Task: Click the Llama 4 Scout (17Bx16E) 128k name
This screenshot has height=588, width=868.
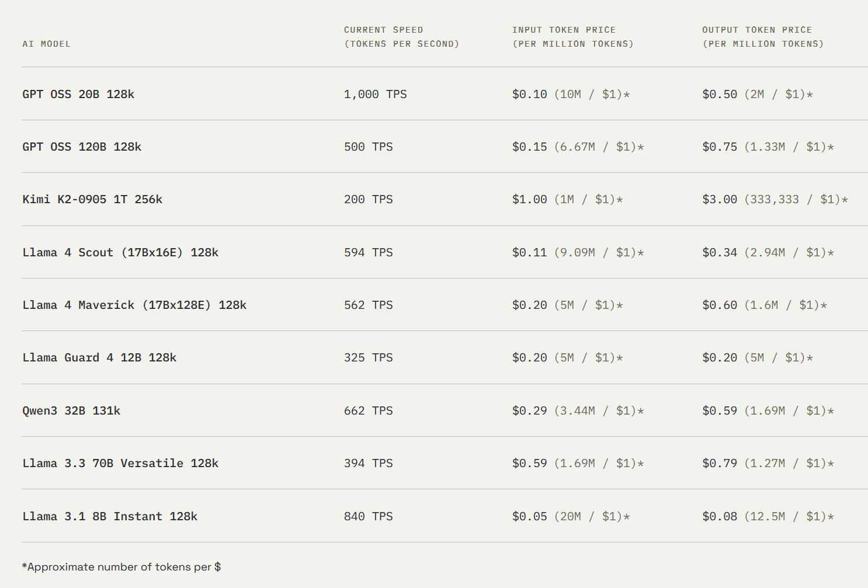Action: click(x=120, y=252)
